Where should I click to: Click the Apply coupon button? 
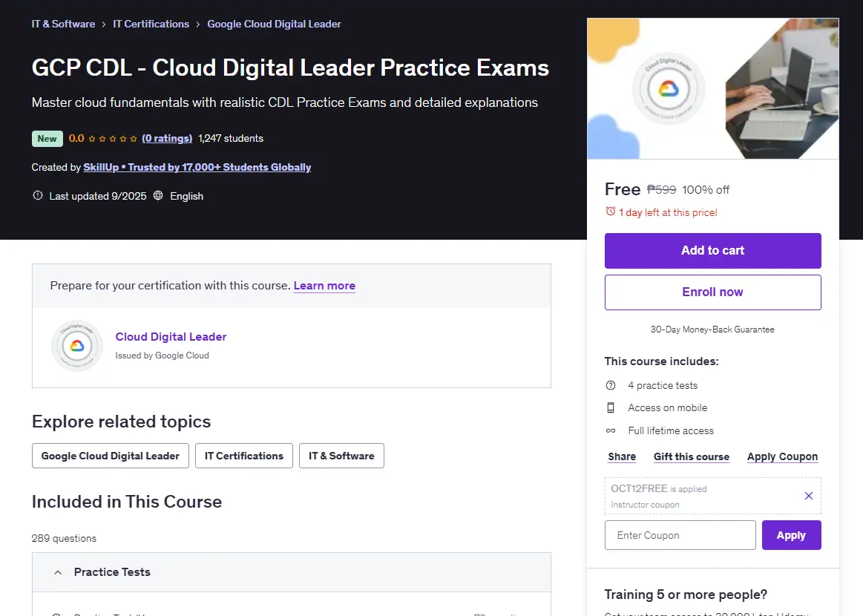pos(792,535)
